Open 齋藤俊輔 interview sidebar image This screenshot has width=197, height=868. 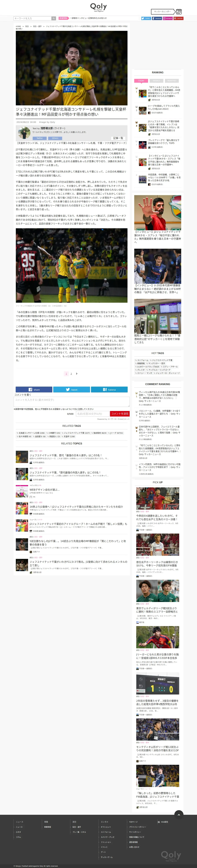(x=158, y=266)
